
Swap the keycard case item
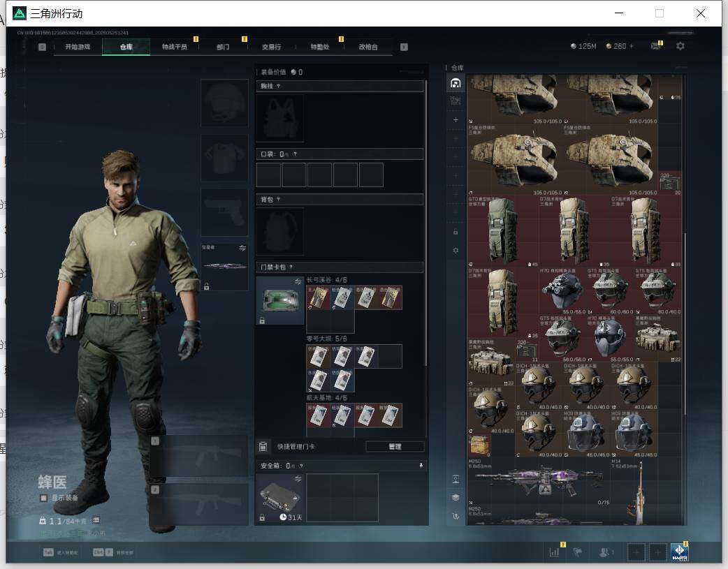click(298, 282)
